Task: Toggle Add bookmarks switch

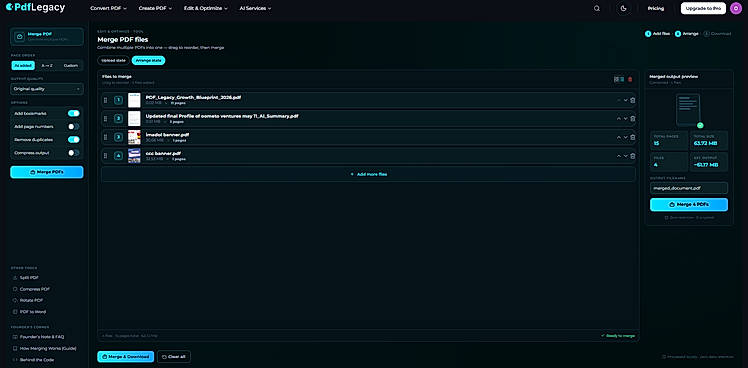Action: tap(73, 113)
